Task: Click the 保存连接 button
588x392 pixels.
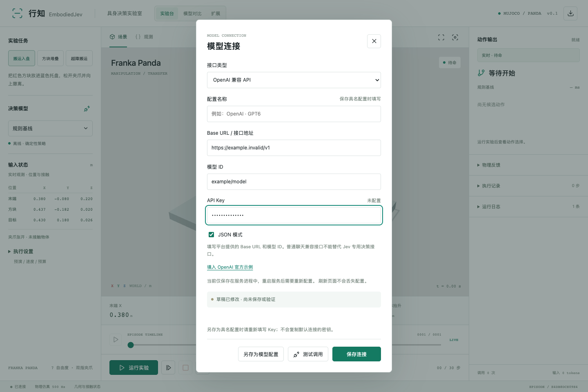Action: pyautogui.click(x=356, y=354)
